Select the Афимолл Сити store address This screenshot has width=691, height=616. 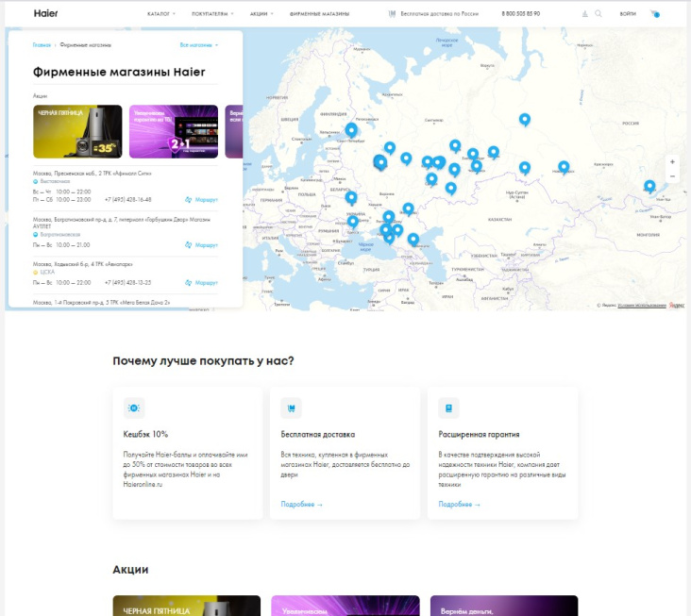[x=93, y=174]
